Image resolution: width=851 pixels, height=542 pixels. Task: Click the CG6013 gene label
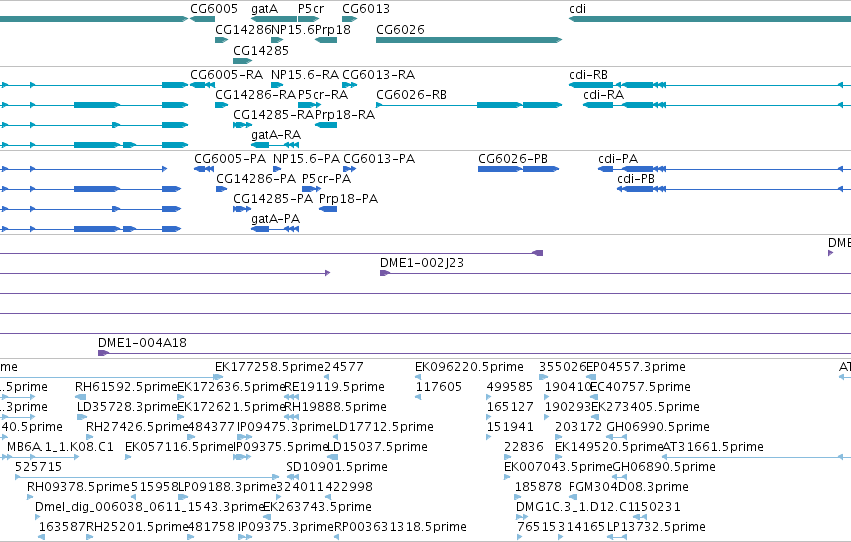pyautogui.click(x=366, y=9)
